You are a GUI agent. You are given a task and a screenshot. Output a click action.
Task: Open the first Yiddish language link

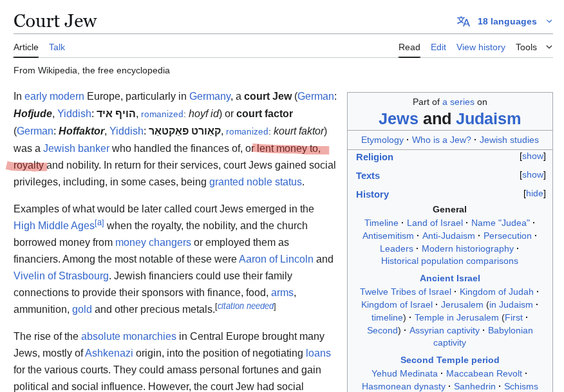[x=74, y=114]
